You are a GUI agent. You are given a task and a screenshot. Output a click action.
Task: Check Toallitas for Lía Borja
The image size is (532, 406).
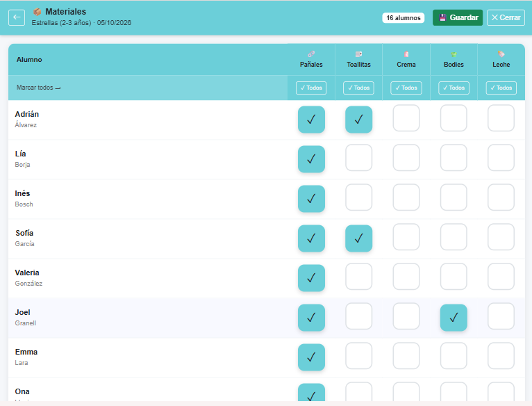(x=358, y=158)
